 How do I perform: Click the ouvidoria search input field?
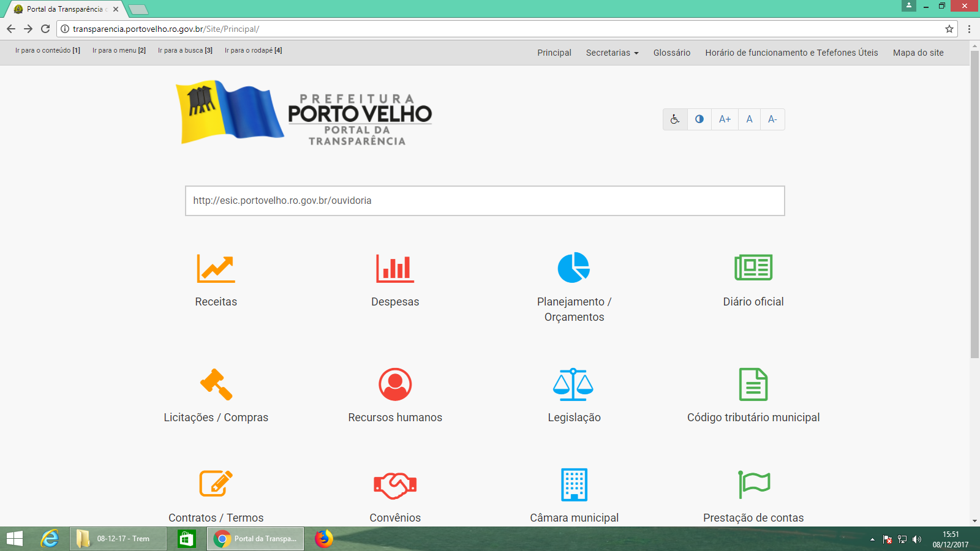(x=484, y=201)
